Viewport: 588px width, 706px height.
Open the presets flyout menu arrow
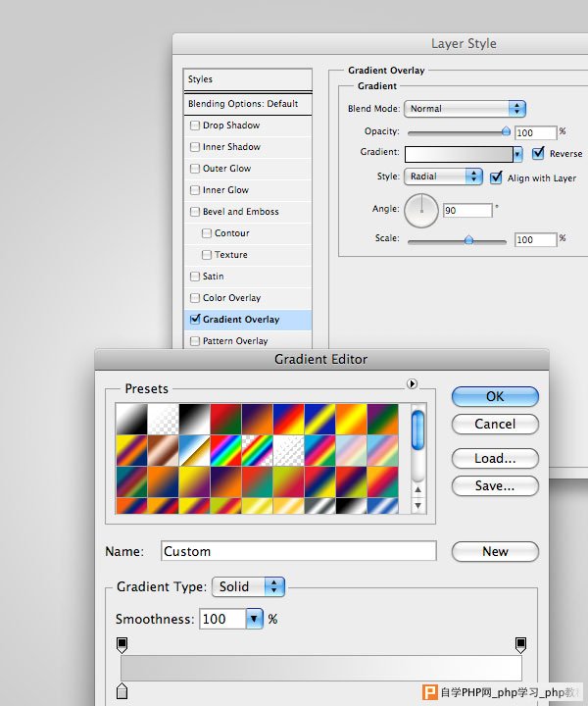click(x=412, y=383)
